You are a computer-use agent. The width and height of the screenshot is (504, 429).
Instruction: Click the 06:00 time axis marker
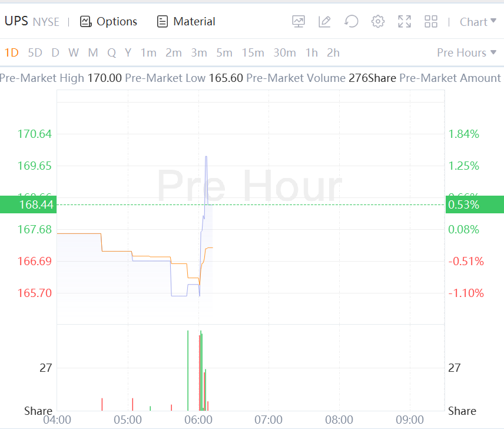point(198,420)
